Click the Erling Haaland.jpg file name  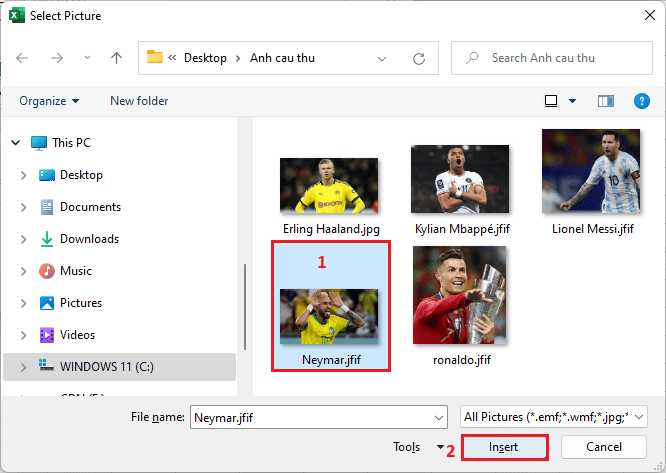(x=331, y=229)
